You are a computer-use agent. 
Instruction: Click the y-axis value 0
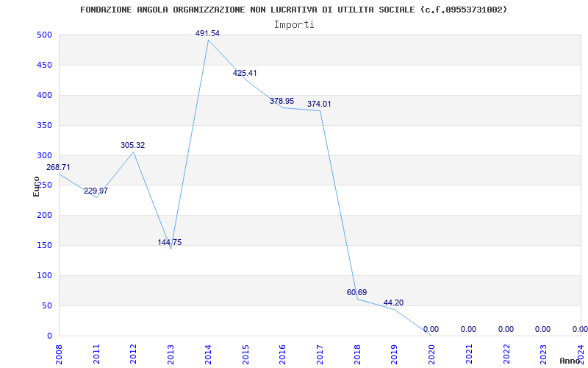click(49, 336)
